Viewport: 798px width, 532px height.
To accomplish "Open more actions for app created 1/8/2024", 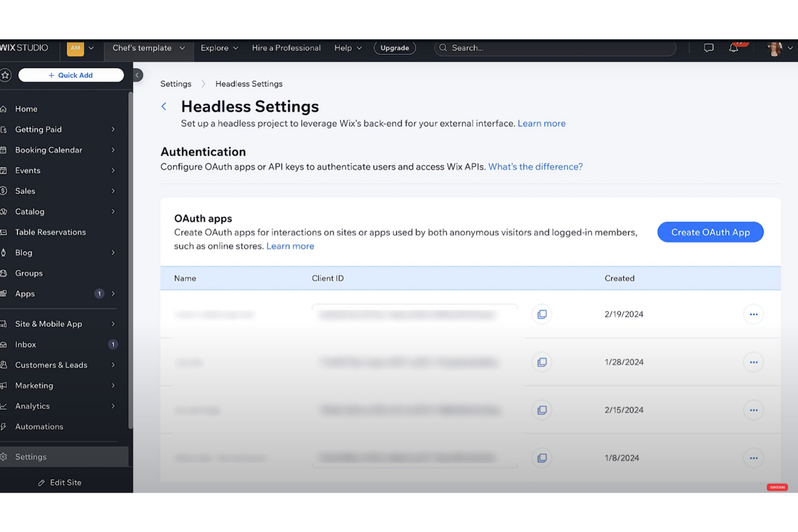I will [x=753, y=458].
